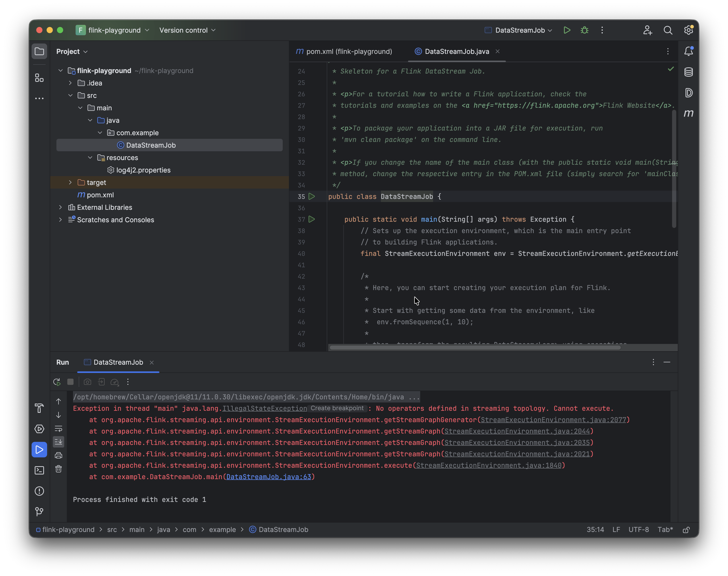
Task: Open the Version control dropdown
Action: point(187,30)
